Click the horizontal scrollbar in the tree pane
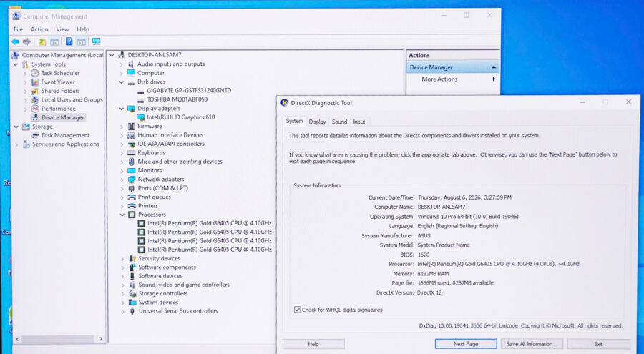Image resolution: width=644 pixels, height=354 pixels. coord(57,339)
